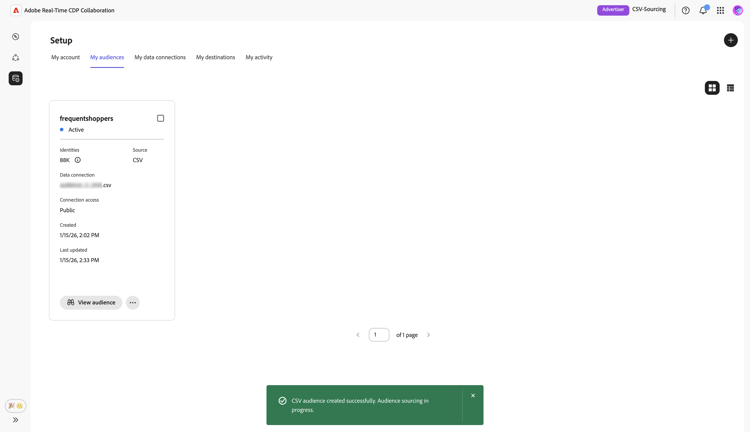This screenshot has width=750, height=432.
Task: Click the last updated date 1/15/26, 2:33 PM
Action: (79, 260)
